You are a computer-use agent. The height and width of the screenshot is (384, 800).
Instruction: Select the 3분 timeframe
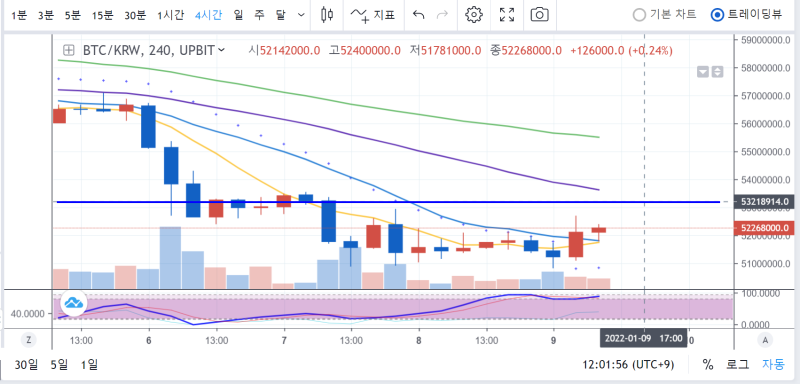(45, 15)
